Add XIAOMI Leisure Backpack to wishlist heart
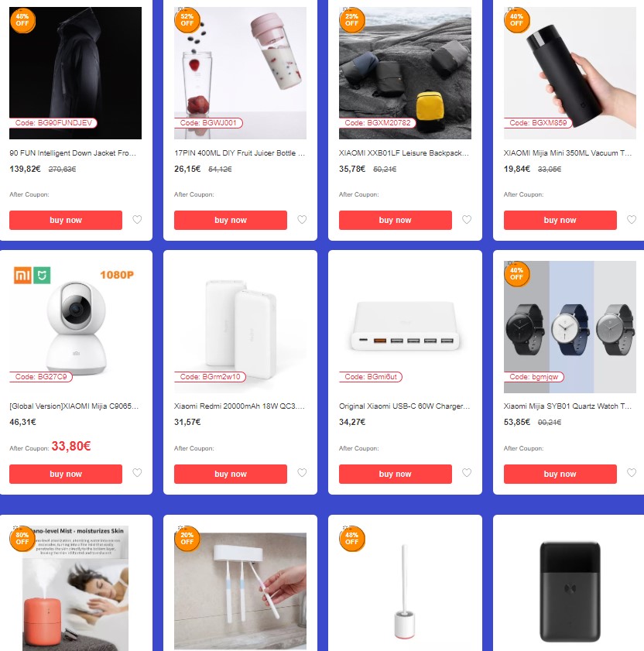This screenshot has height=651, width=644. (467, 220)
